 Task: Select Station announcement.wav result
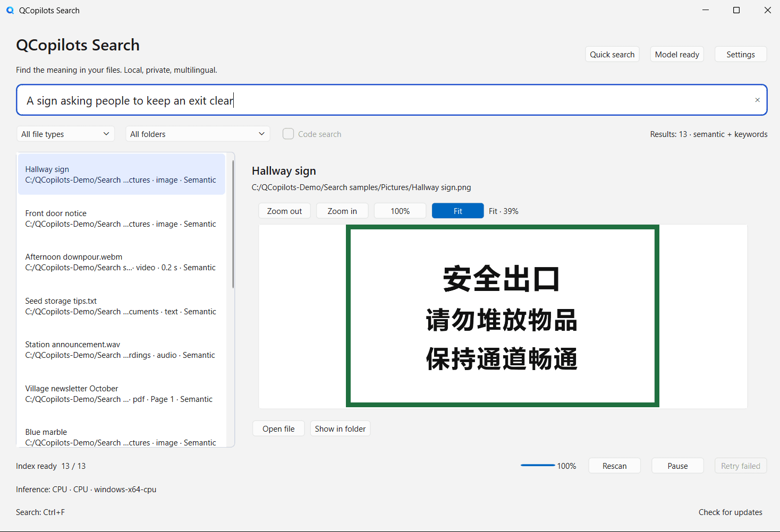(x=122, y=349)
